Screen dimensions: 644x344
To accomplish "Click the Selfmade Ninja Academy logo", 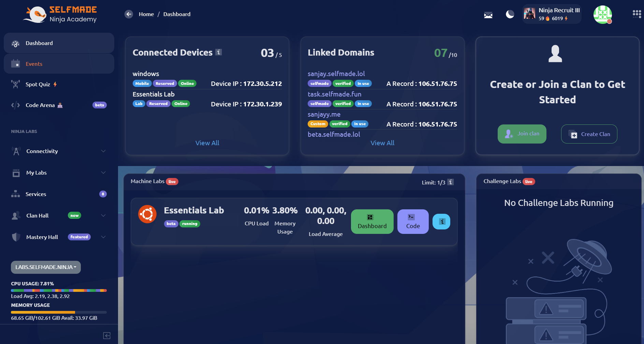I will pyautogui.click(x=60, y=14).
